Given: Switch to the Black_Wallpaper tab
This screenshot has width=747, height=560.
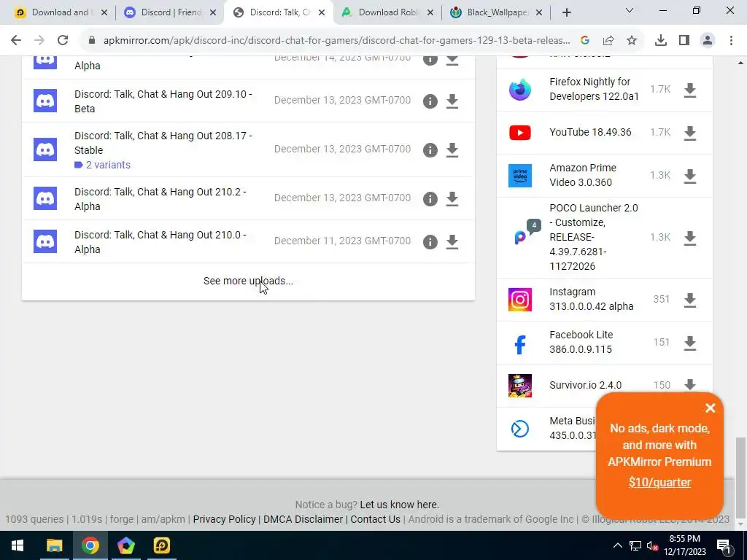Looking at the screenshot, I should 495,12.
